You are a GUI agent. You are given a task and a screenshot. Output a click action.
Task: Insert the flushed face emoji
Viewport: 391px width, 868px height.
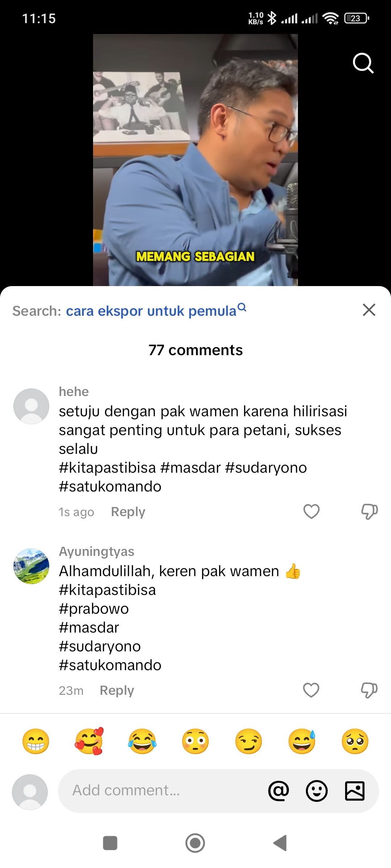pyautogui.click(x=195, y=741)
